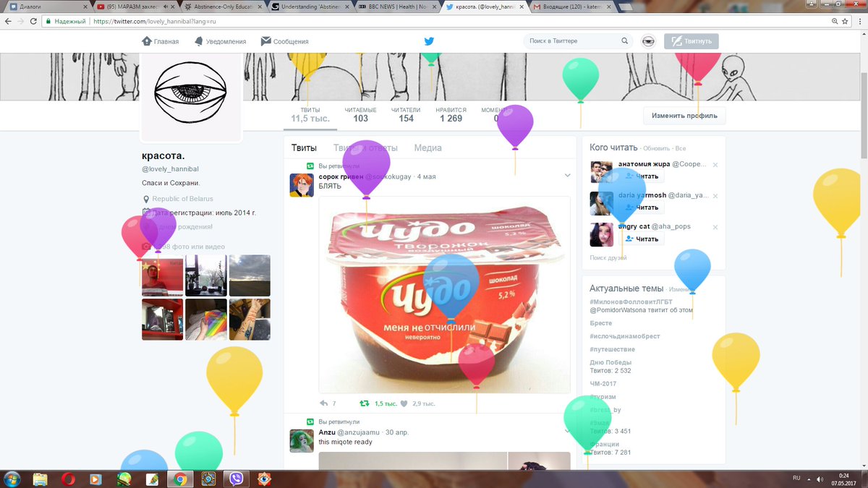The height and width of the screenshot is (488, 868).
Task: Click reply icon under Чудо yogurt tweet
Action: [323, 403]
